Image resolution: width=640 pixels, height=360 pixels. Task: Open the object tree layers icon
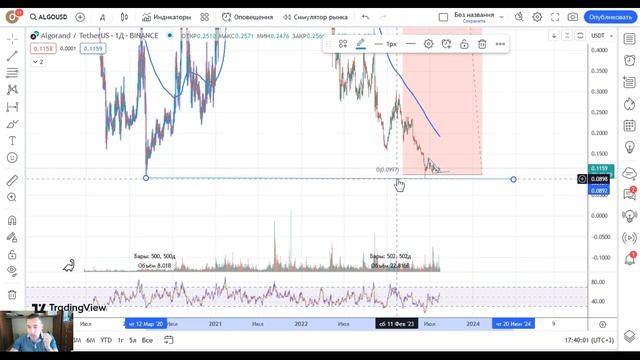coord(629,336)
